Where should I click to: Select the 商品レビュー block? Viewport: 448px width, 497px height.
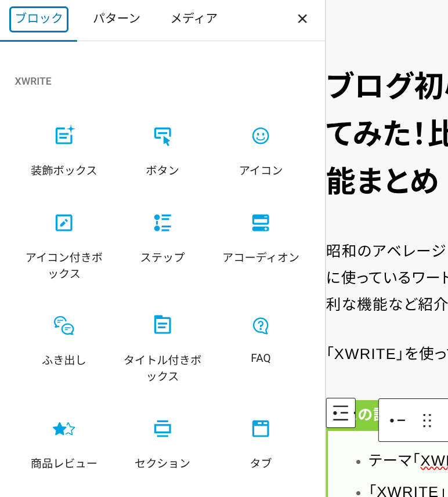tap(64, 444)
